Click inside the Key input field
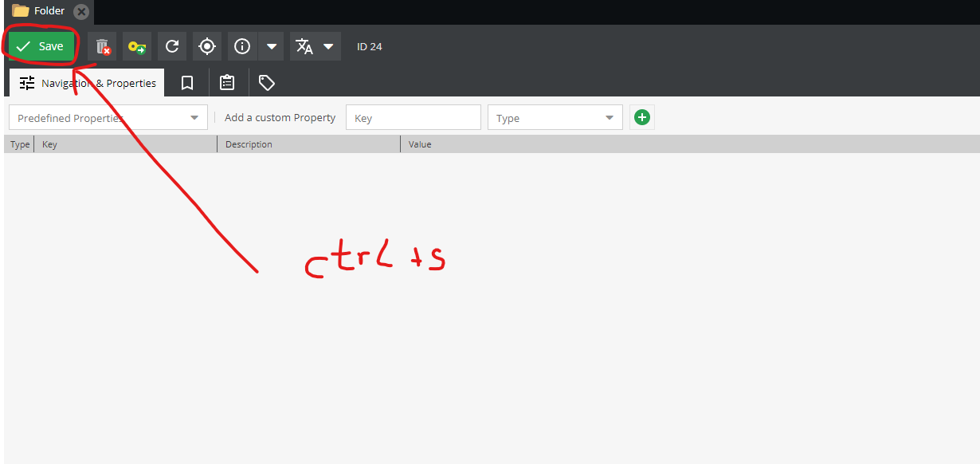Screen dimensions: 980x464 (413, 117)
